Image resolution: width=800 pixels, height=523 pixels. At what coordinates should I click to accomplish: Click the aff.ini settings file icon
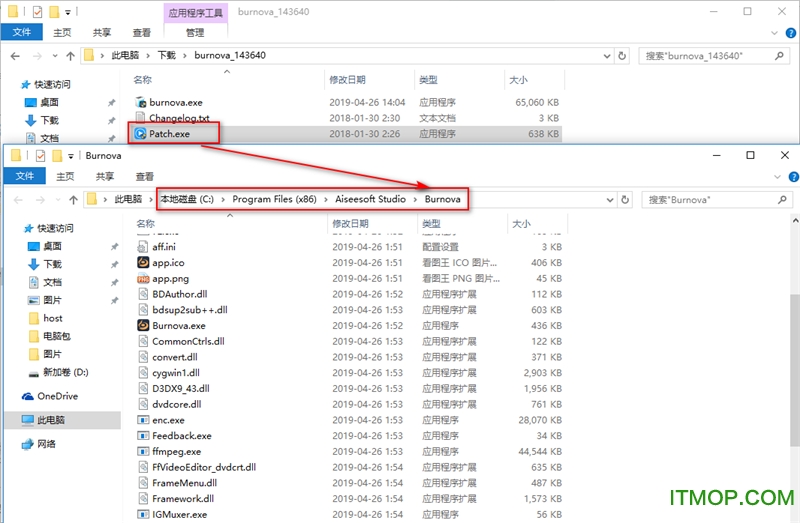pos(143,246)
